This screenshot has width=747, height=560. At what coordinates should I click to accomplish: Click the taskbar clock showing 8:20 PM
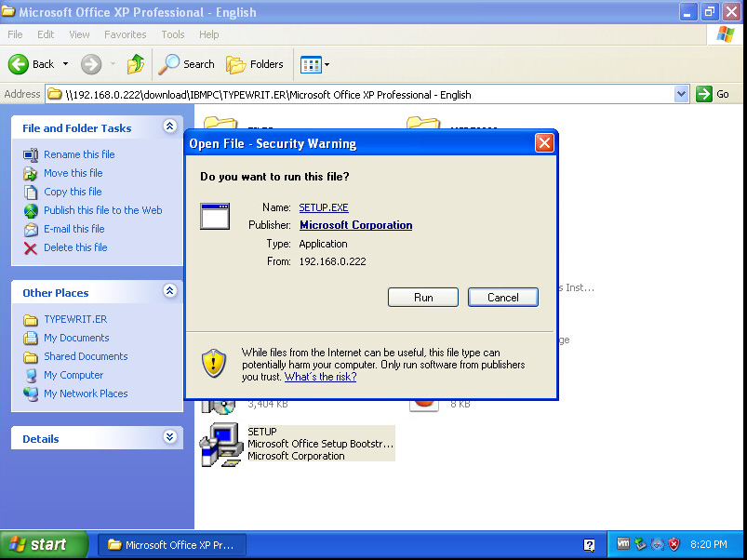(x=709, y=544)
